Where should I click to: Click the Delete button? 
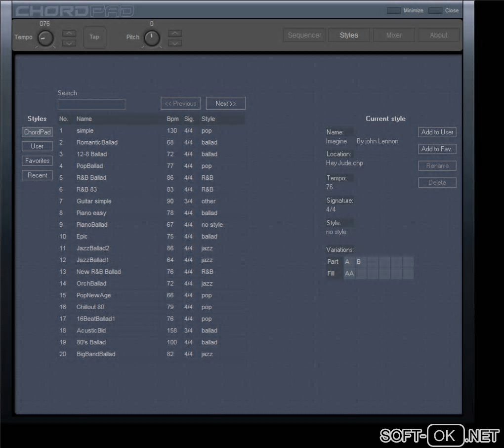437,183
